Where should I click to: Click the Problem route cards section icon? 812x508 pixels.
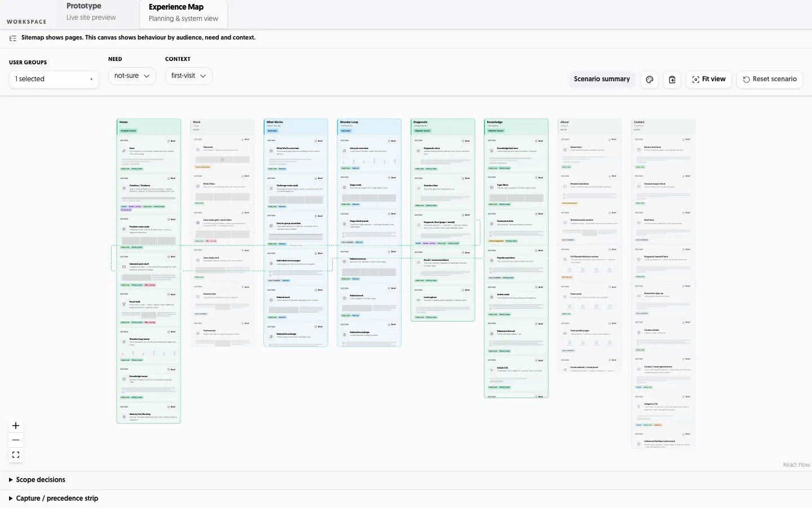point(124,229)
